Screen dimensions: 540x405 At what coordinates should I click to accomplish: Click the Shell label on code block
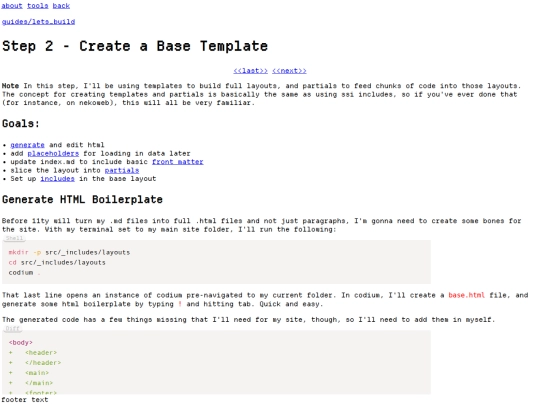click(x=14, y=238)
